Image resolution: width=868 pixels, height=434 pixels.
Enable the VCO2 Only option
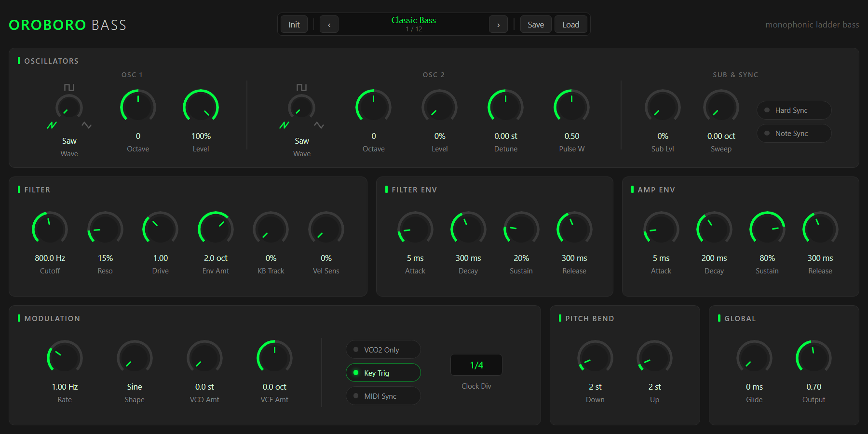point(383,350)
